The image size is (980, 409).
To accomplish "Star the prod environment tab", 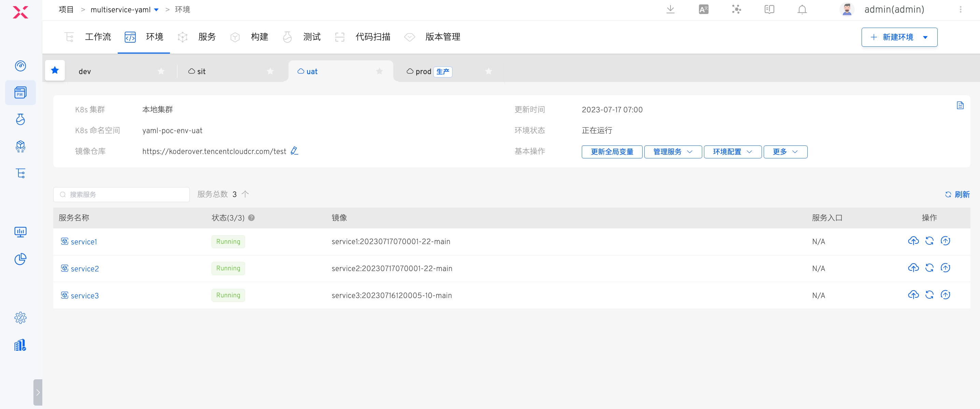I will tap(489, 71).
